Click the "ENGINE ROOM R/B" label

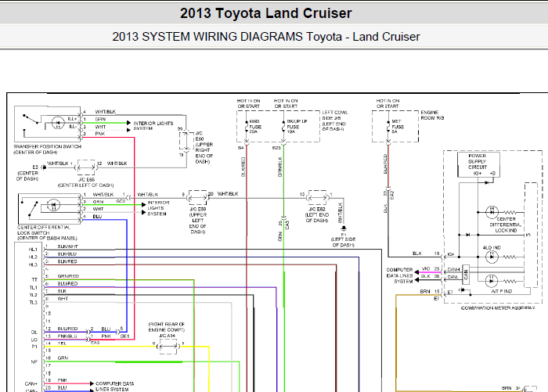[432, 115]
